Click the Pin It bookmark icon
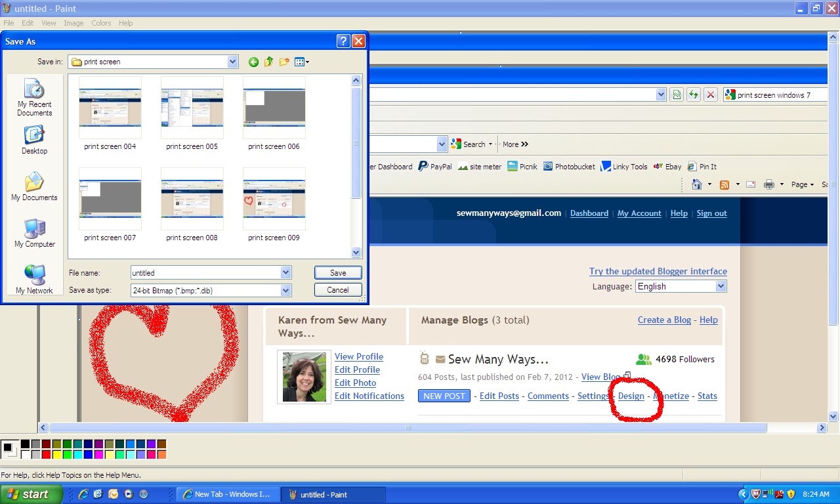This screenshot has height=504, width=840. click(691, 166)
